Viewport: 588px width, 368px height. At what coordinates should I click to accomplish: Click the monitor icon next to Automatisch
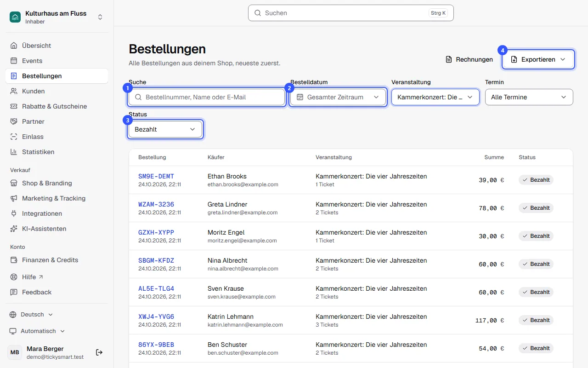tap(13, 331)
